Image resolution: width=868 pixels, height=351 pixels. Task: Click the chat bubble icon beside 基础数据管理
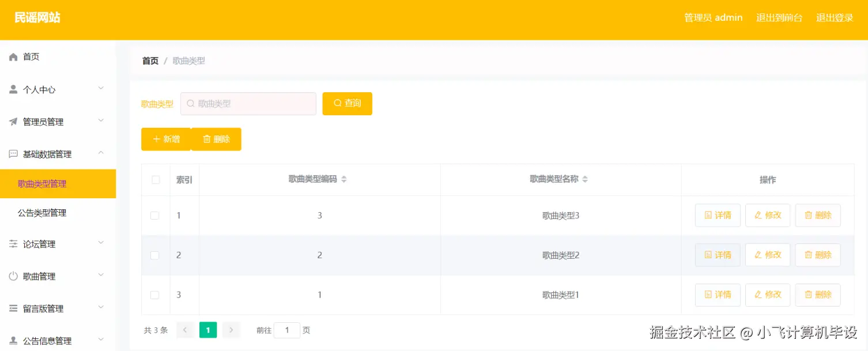point(13,154)
